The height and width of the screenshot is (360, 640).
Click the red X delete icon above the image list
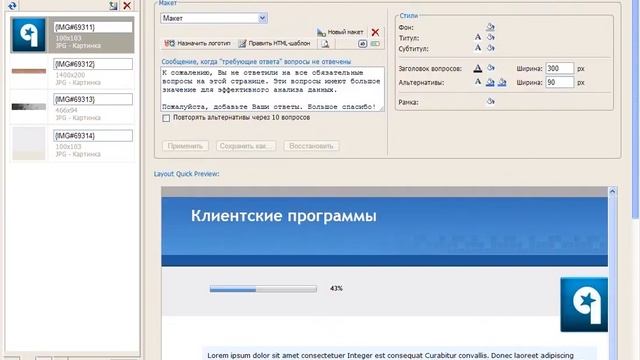(127, 6)
